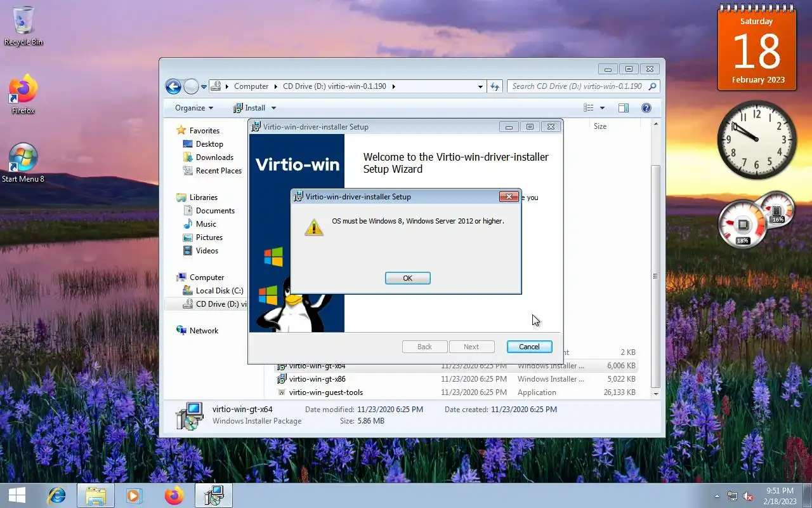
Task: Click the muted volume tray icon
Action: click(748, 496)
